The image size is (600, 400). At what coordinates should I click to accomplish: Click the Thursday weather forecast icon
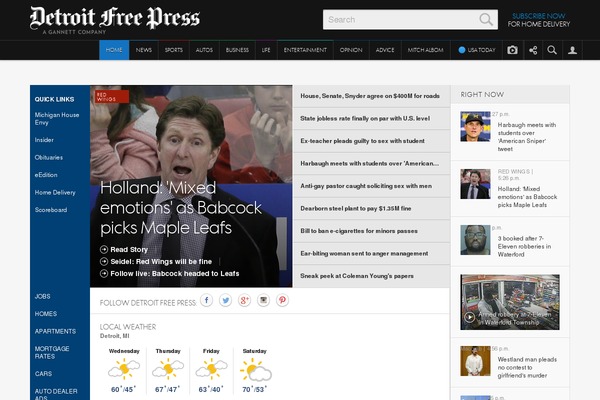pyautogui.click(x=168, y=369)
